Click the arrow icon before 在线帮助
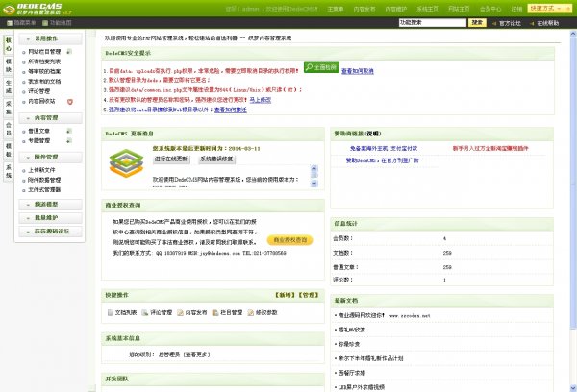Image resolution: width=577 pixels, height=392 pixels. point(532,23)
